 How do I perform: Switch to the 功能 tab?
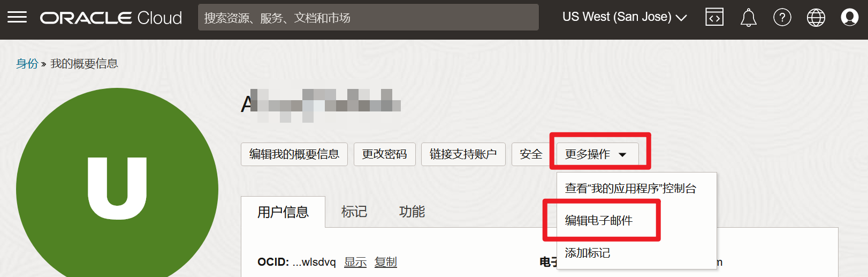[412, 212]
